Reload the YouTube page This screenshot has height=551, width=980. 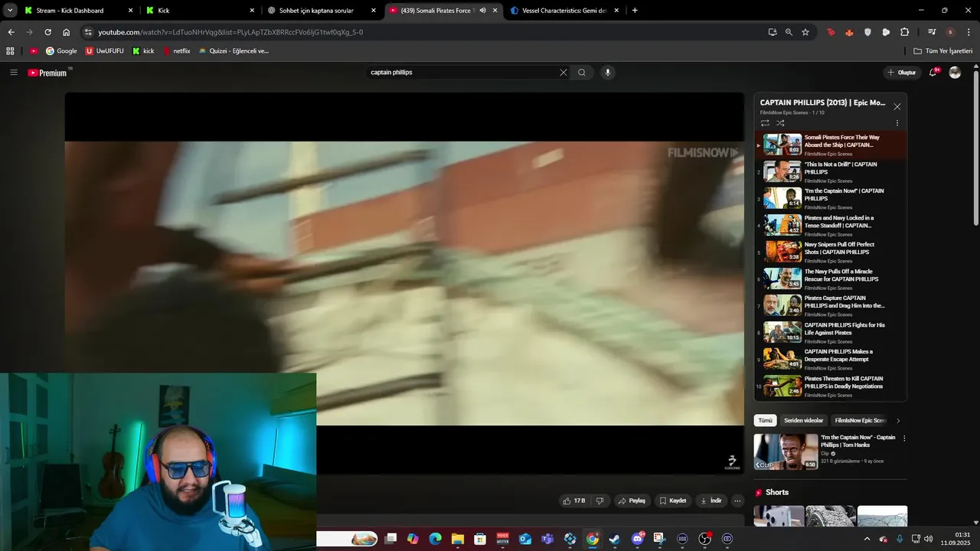pos(47,32)
